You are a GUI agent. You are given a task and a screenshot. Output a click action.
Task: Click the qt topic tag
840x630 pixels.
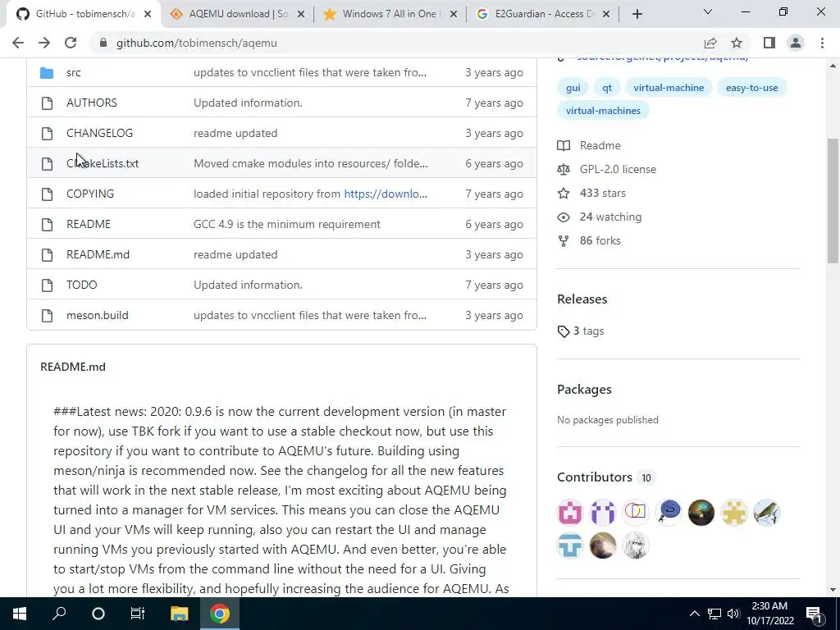[607, 87]
